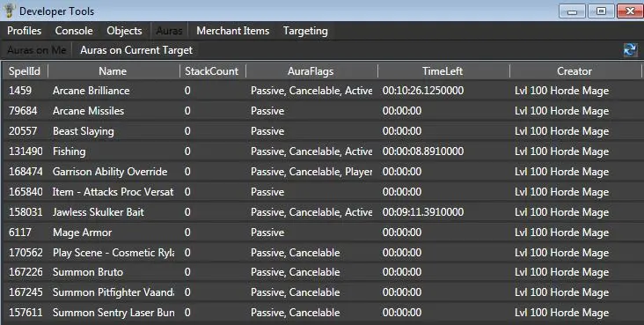The width and height of the screenshot is (644, 325).
Task: Select the Fishing aura name
Action: (70, 151)
